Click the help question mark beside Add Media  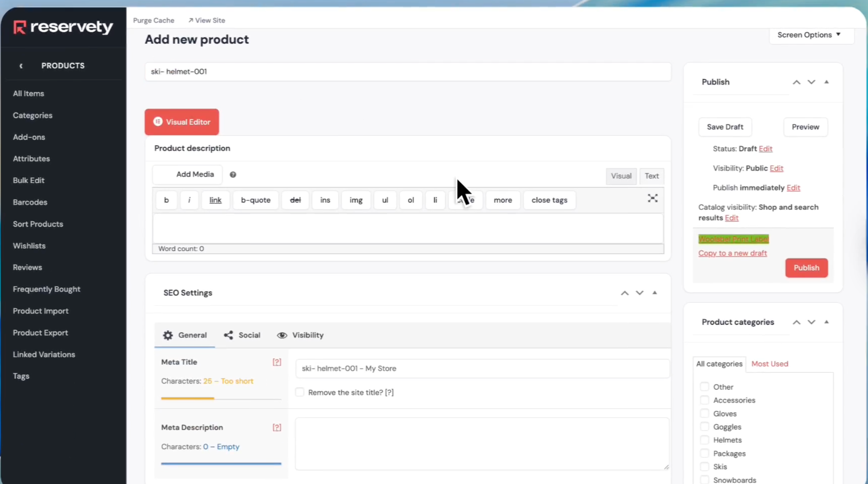click(233, 175)
